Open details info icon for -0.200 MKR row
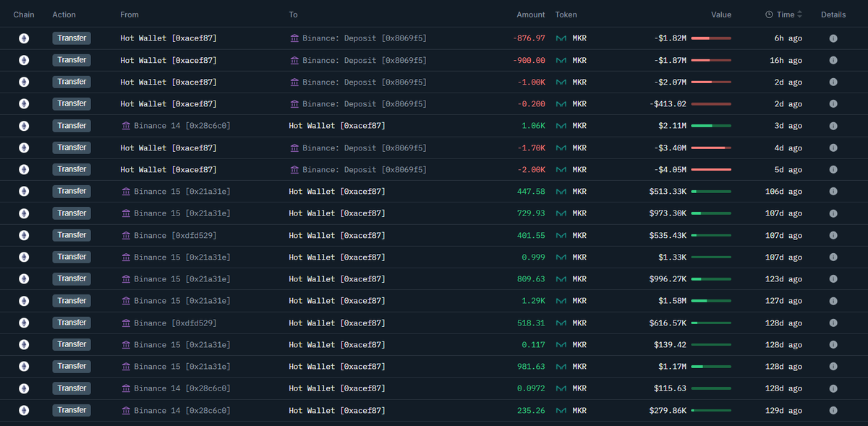 coord(833,104)
